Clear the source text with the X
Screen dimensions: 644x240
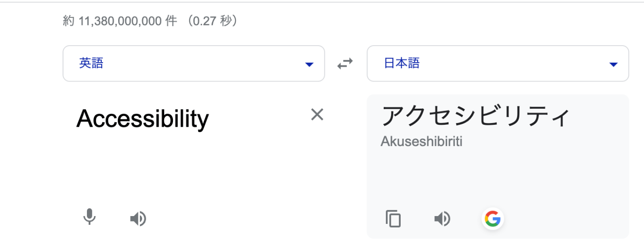point(317,114)
